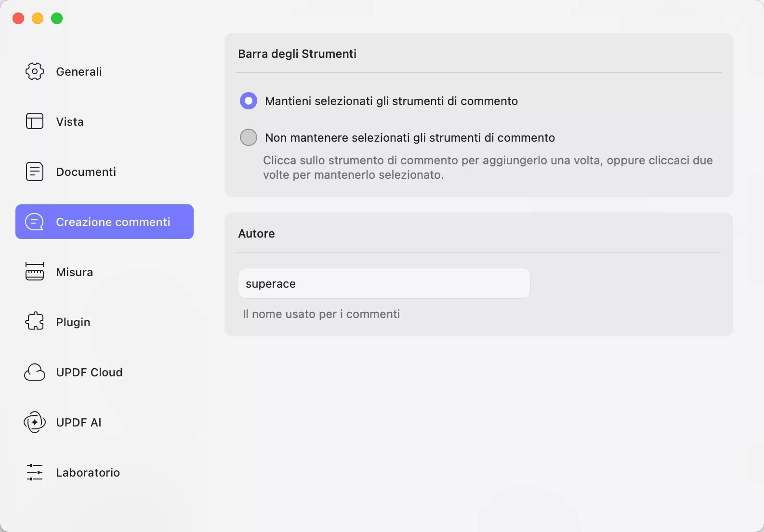Switch to the Laboratorio tab
Image resolution: width=764 pixels, height=532 pixels.
click(x=88, y=472)
